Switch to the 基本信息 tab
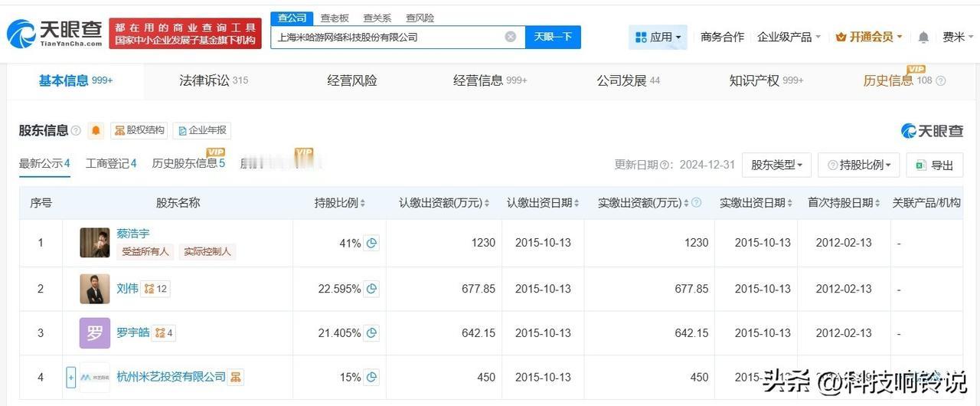The height and width of the screenshot is (406, 980). point(76,80)
